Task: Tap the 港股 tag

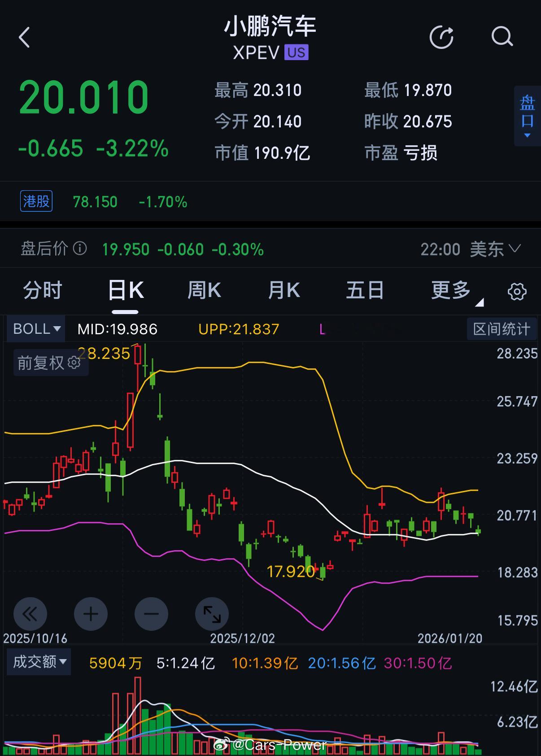Action: pyautogui.click(x=36, y=201)
